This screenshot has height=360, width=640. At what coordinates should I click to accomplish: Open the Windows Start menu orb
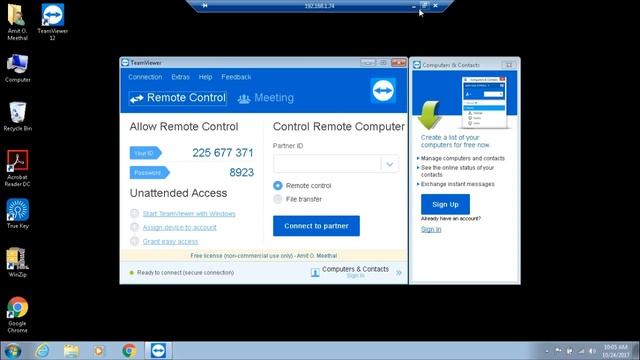pyautogui.click(x=12, y=351)
